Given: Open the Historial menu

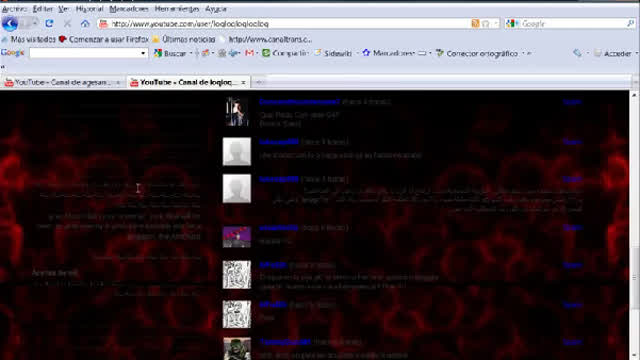Looking at the screenshot, I should (89, 9).
